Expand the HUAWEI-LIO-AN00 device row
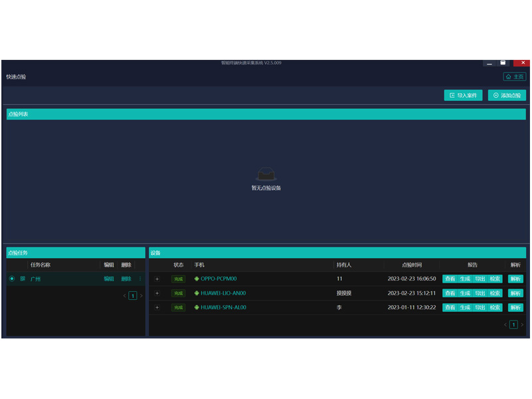Image resolution: width=532 pixels, height=399 pixels. [157, 293]
